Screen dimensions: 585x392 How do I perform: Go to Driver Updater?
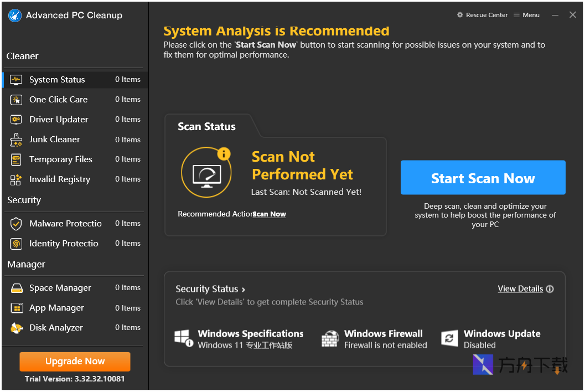[x=75, y=120]
